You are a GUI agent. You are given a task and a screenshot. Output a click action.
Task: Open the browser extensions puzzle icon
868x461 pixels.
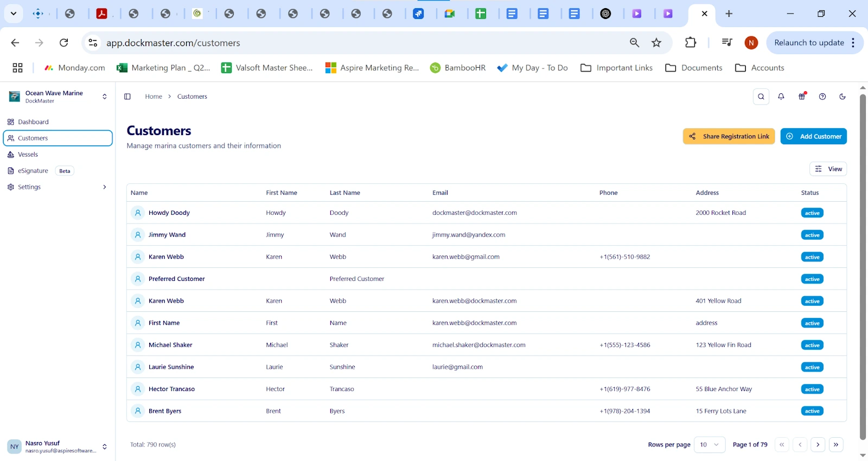(x=691, y=43)
